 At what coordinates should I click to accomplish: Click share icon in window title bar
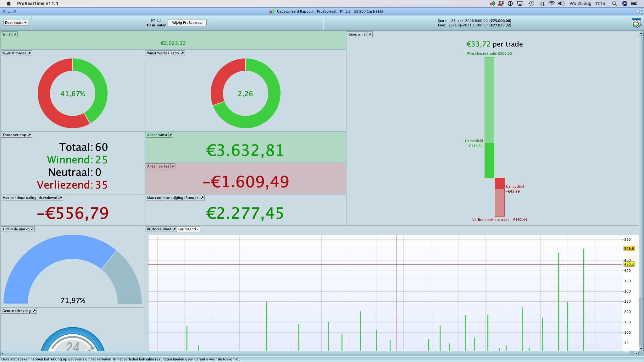[639, 11]
